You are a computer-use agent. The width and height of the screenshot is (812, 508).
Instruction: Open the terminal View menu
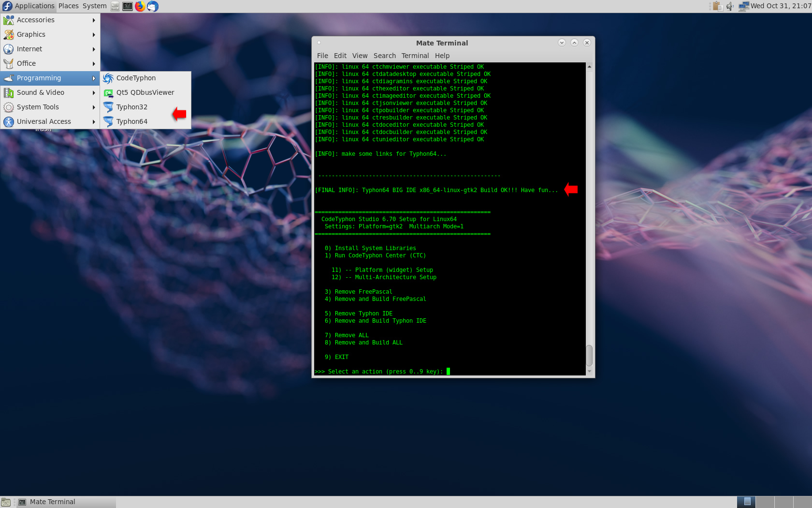coord(360,56)
